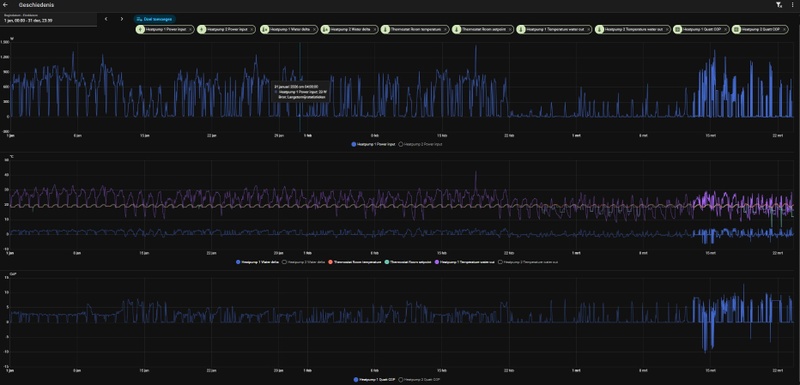Click the Thermostat Room setpoint chip icon
Screen dimensions: 800x385
point(456,30)
